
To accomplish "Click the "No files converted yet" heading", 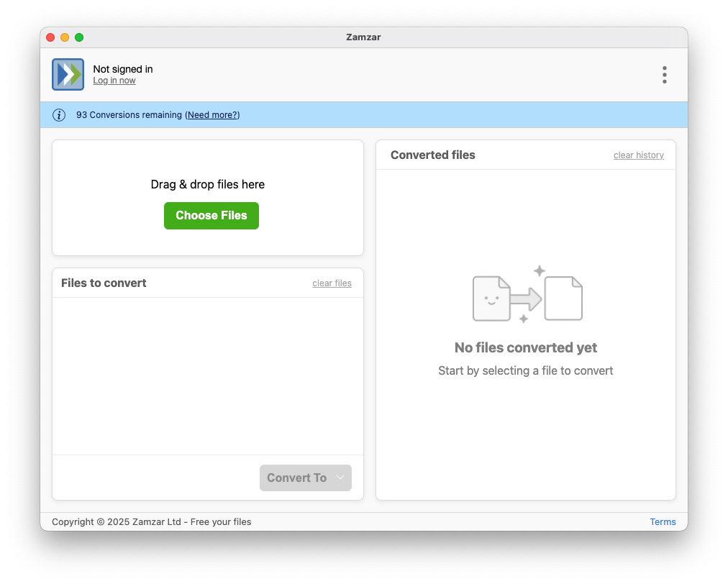I will pyautogui.click(x=525, y=348).
